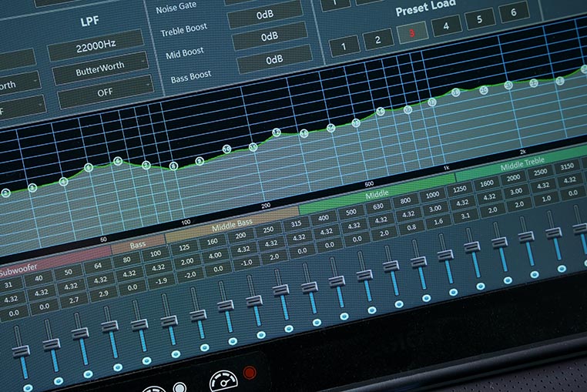Click the Middle Bass band header
The height and width of the screenshot is (392, 587).
232,225
